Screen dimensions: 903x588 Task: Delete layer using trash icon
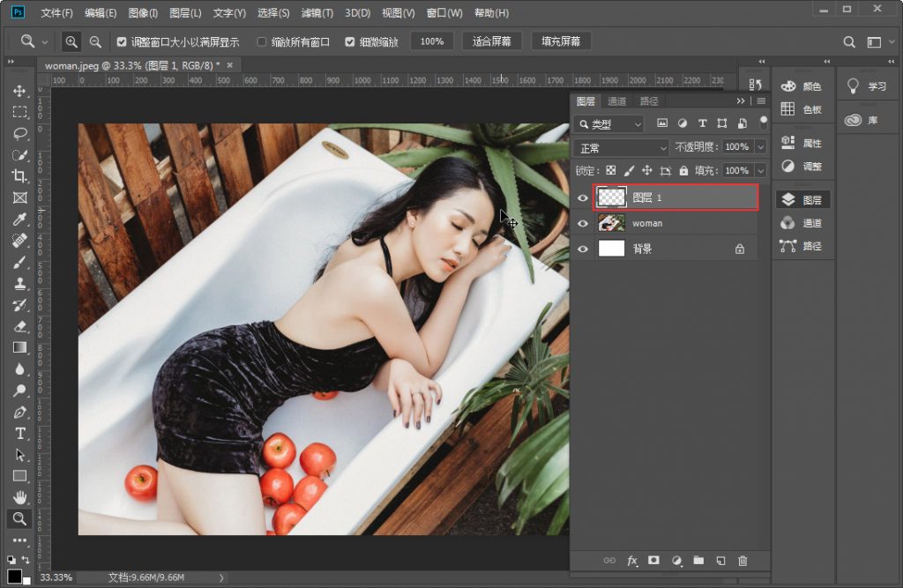click(743, 561)
